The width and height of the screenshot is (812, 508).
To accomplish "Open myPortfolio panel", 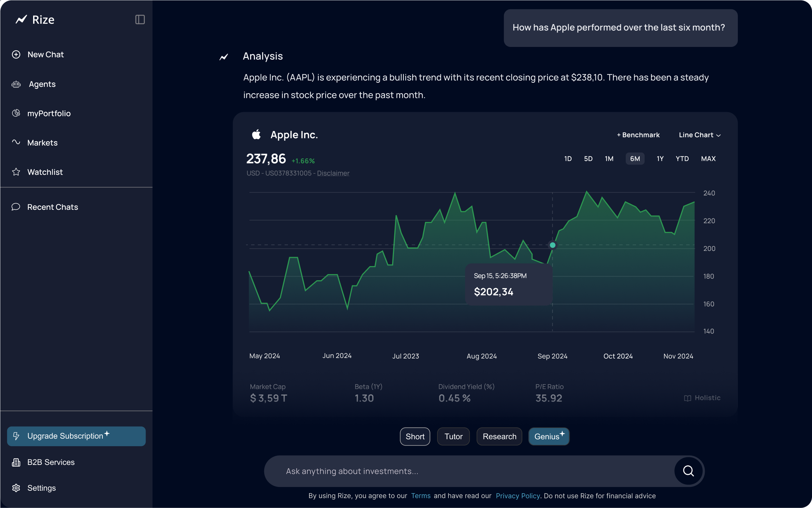I will pyautogui.click(x=49, y=114).
